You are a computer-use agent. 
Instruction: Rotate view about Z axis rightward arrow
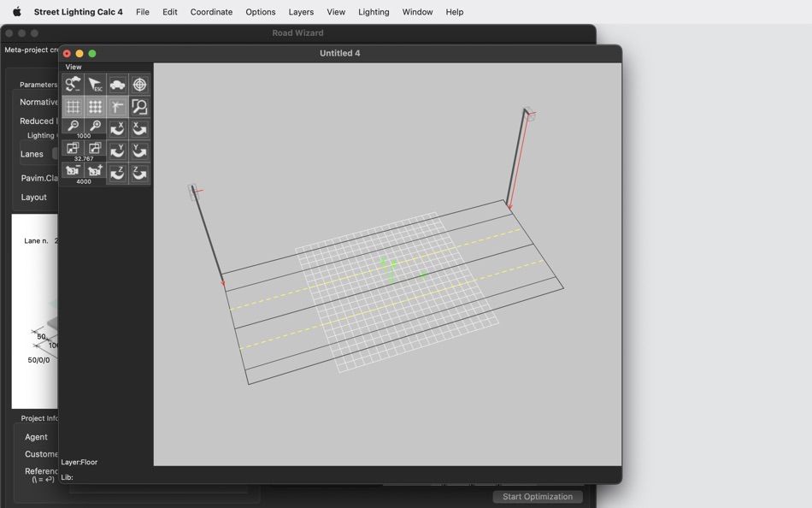(139, 173)
